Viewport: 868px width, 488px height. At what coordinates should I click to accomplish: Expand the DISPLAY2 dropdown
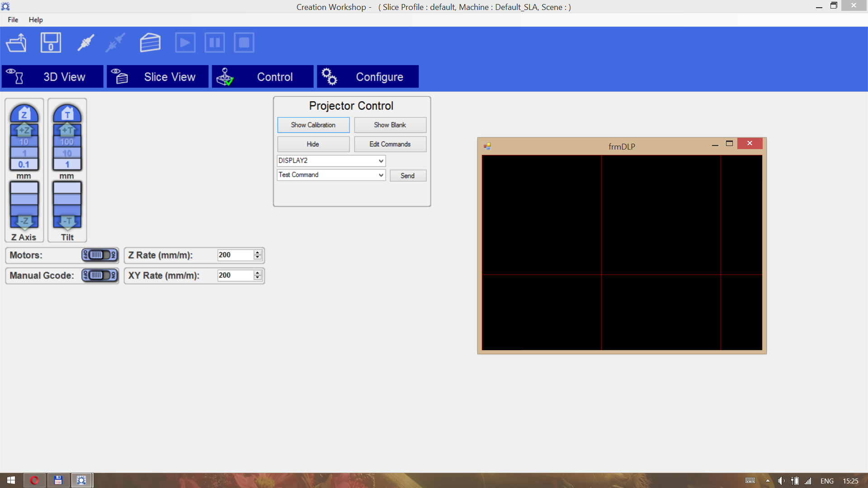point(381,161)
